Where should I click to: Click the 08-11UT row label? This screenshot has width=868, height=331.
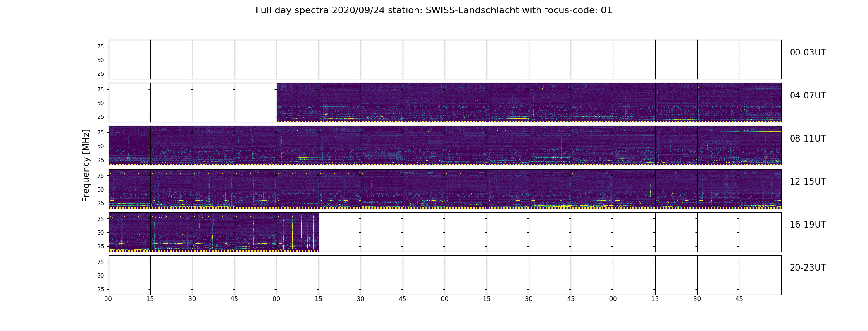[808, 139]
